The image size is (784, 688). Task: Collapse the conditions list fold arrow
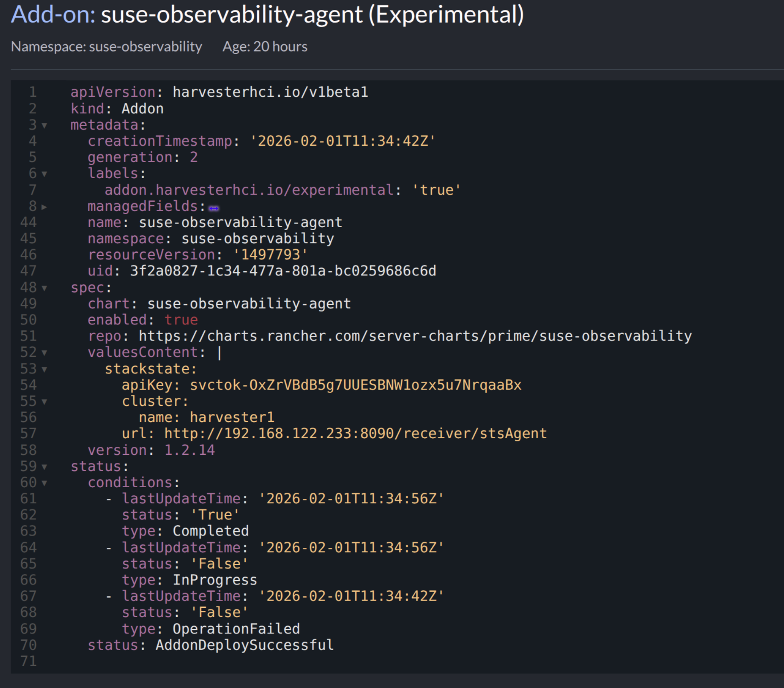(x=44, y=483)
